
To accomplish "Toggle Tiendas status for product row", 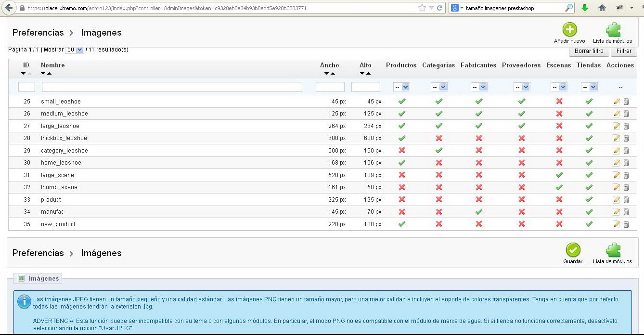I will (589, 200).
